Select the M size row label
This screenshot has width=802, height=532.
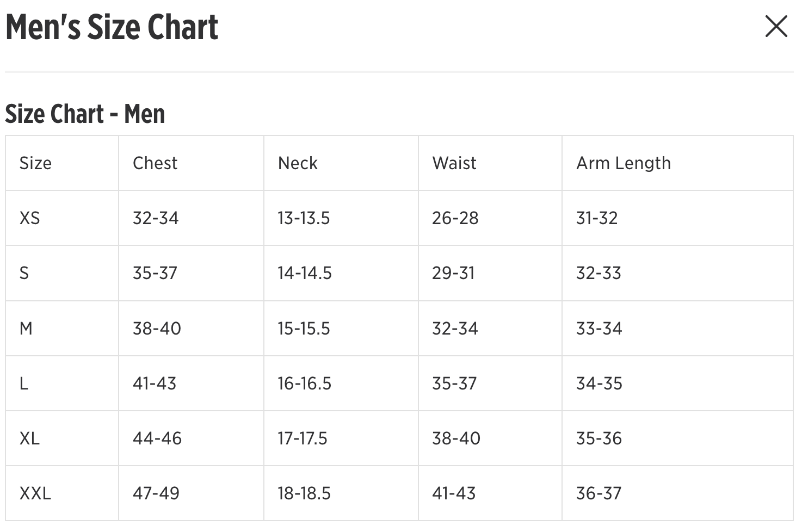(26, 329)
